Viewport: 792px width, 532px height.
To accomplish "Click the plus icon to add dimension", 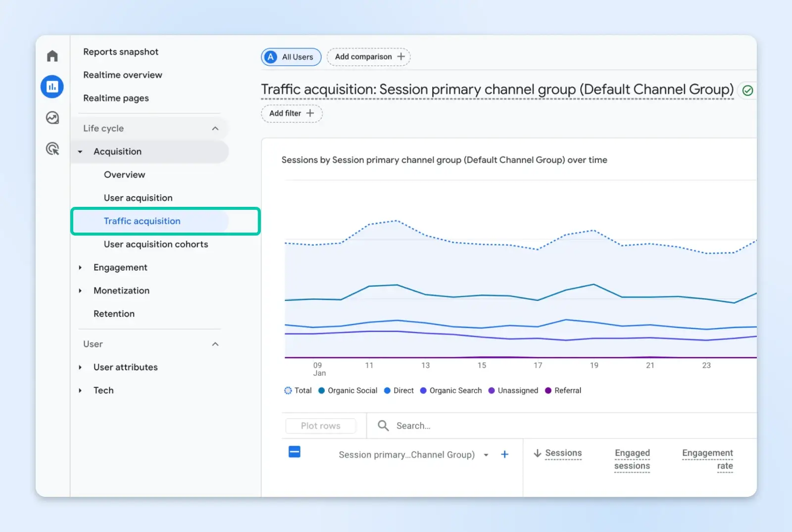I will click(x=504, y=454).
